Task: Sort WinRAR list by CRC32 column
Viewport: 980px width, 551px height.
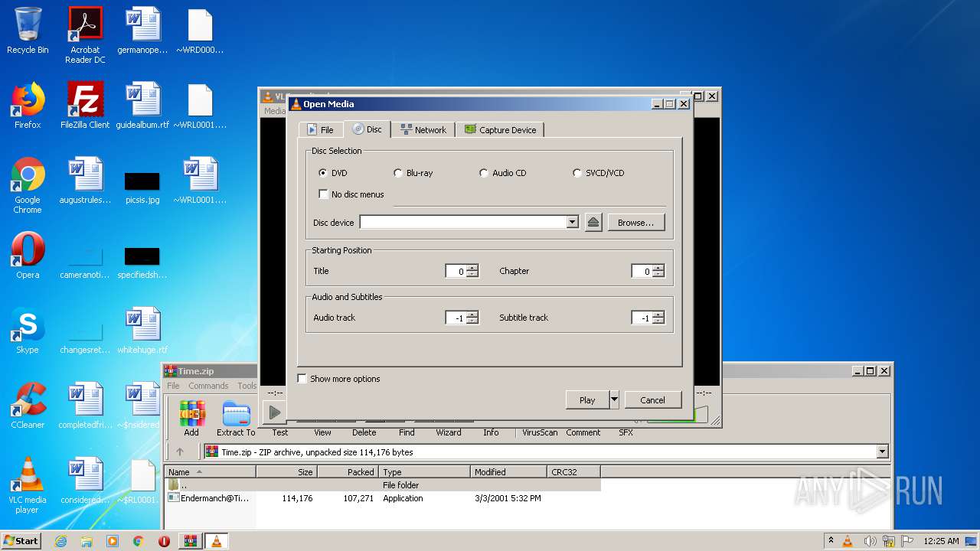Action: click(x=573, y=472)
